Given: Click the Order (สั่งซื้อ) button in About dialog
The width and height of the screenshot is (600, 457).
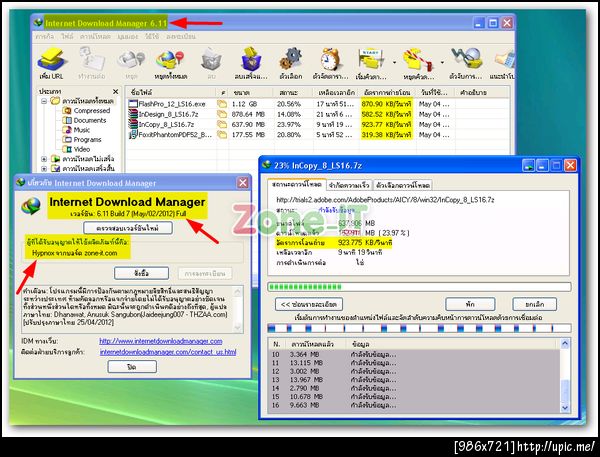Looking at the screenshot, I should tap(142, 273).
